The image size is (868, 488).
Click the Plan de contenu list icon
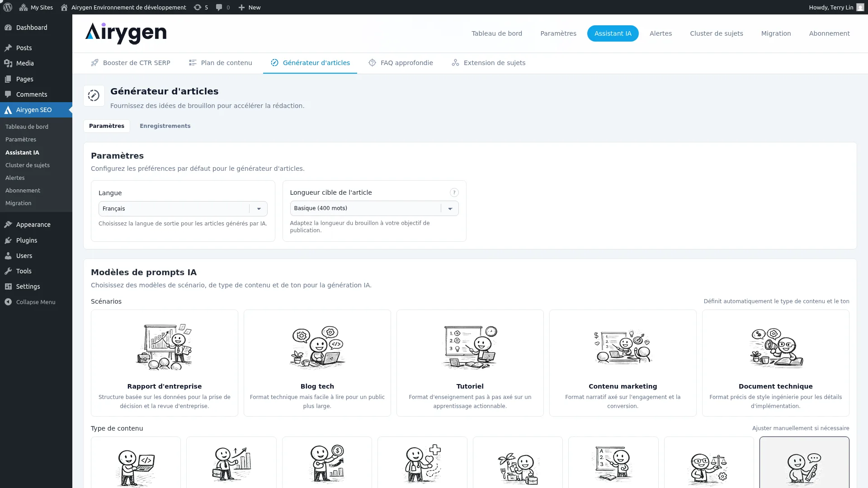tap(193, 63)
